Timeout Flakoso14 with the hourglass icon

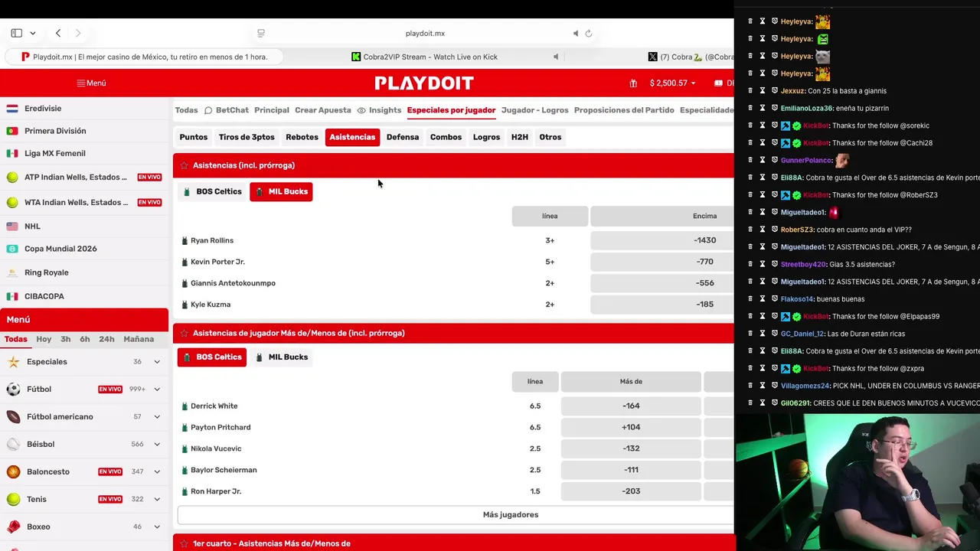point(762,298)
